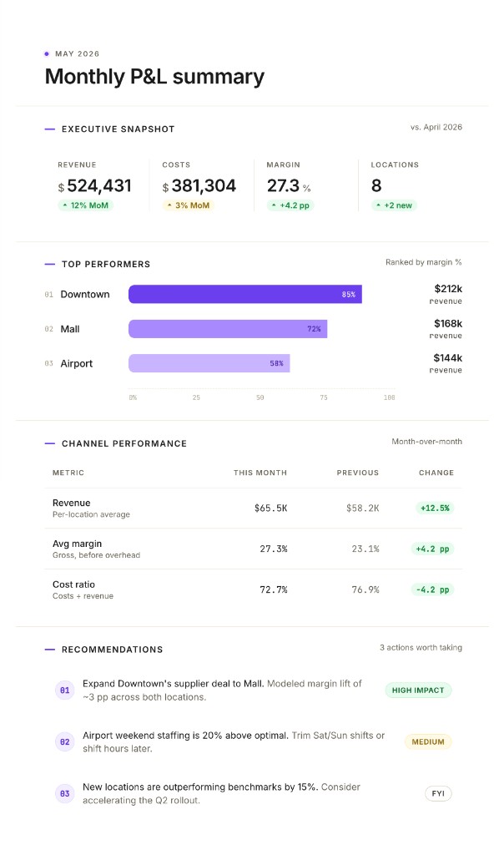Click the RECOMMENDATIONS section heading
The width and height of the screenshot is (504, 855).
pos(113,650)
